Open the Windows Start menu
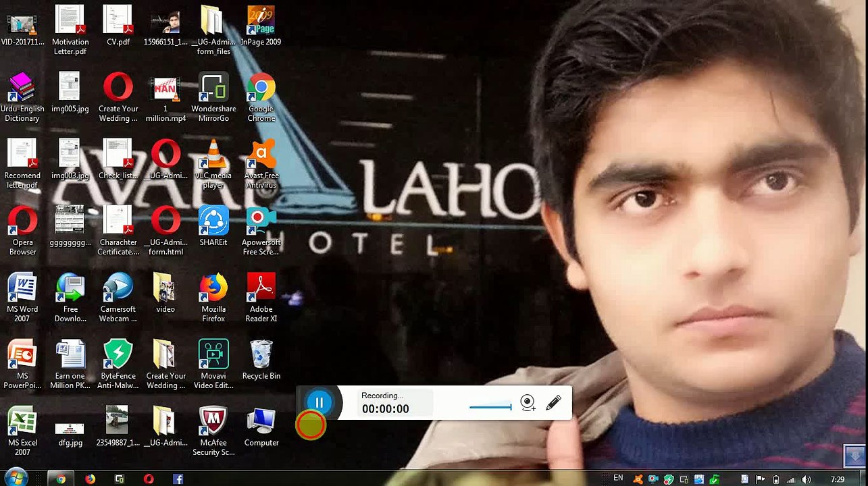868x486 pixels. 16,478
